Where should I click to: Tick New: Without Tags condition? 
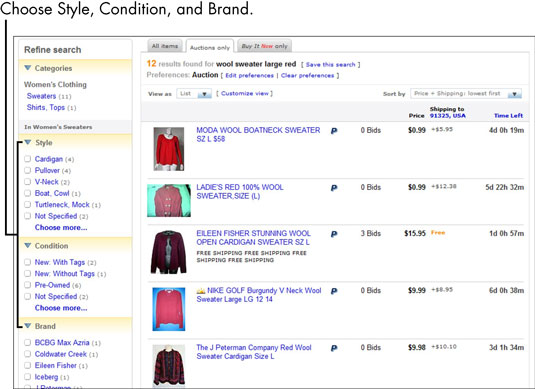[28, 273]
